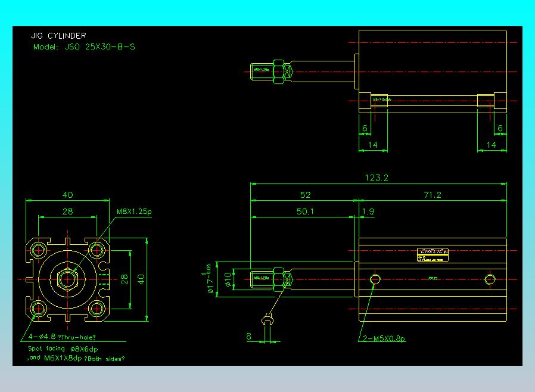
Task: Select the 52 dimension value
Action: (305, 195)
